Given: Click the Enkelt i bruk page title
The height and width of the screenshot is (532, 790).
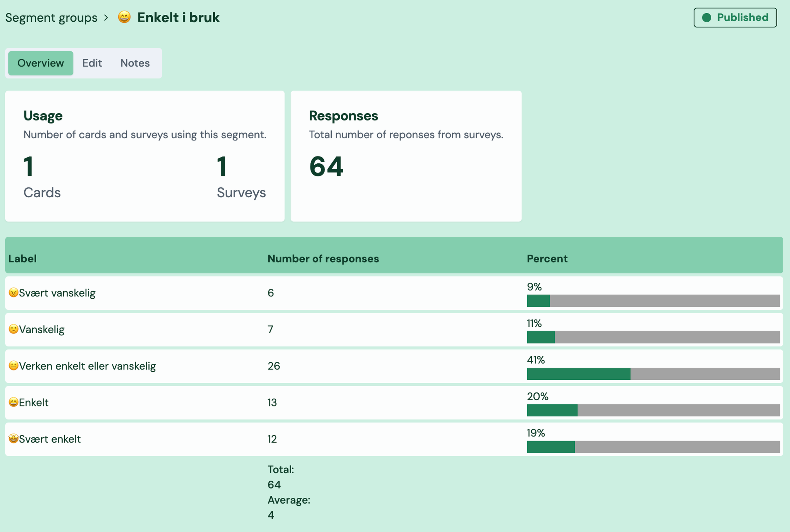Looking at the screenshot, I should (x=178, y=18).
